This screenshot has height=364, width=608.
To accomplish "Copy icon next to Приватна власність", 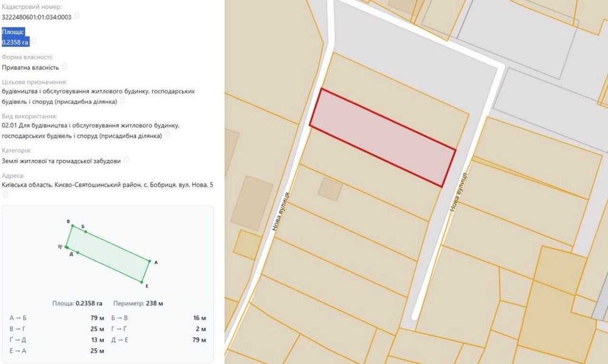I will click(x=64, y=66).
